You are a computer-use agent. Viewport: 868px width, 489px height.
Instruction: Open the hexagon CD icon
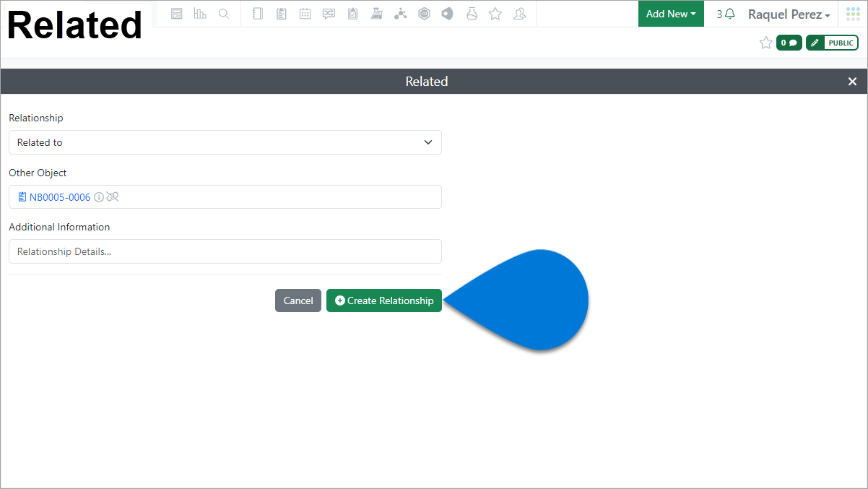424,14
